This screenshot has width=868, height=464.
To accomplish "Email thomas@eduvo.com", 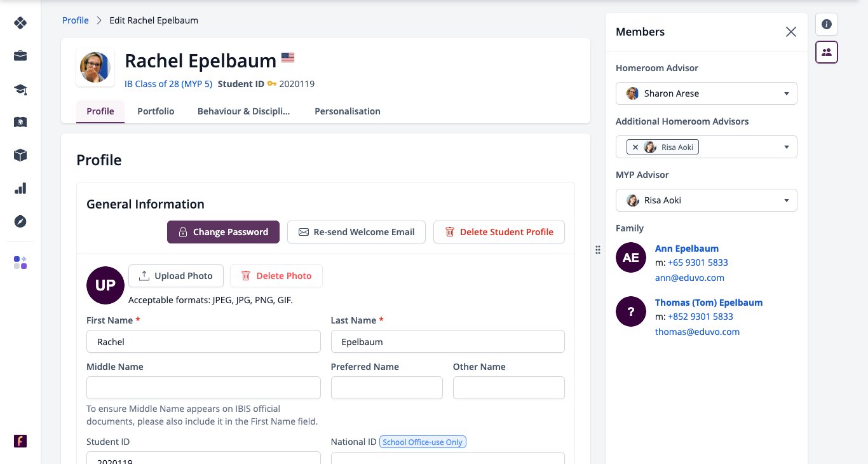I will (x=697, y=332).
